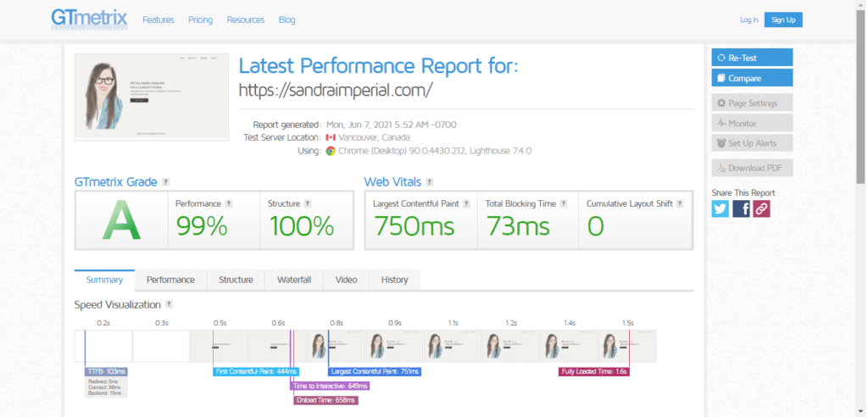Image resolution: width=868 pixels, height=417 pixels.
Task: Open the Resources menu
Action: pyautogui.click(x=246, y=20)
